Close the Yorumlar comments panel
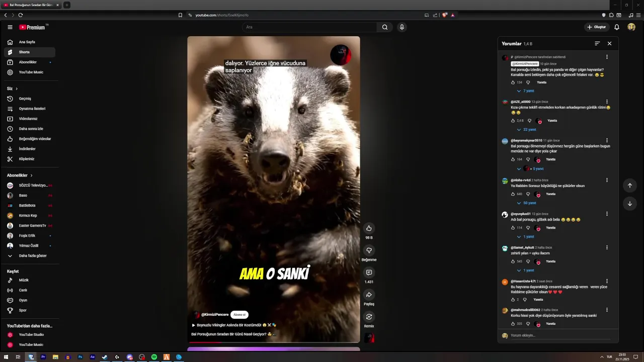 pos(609,44)
